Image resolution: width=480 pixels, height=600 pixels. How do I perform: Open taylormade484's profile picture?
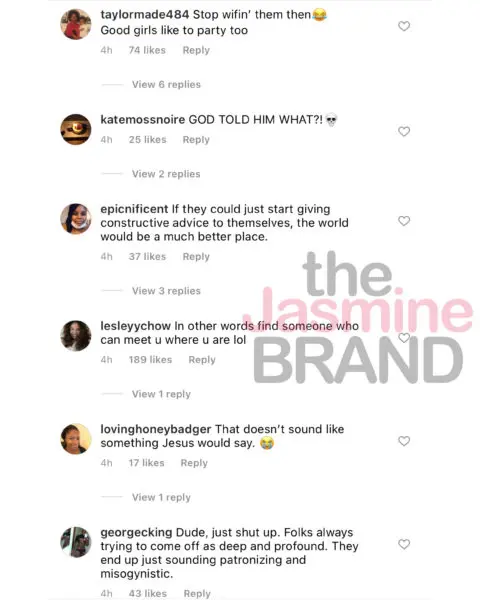click(76, 24)
